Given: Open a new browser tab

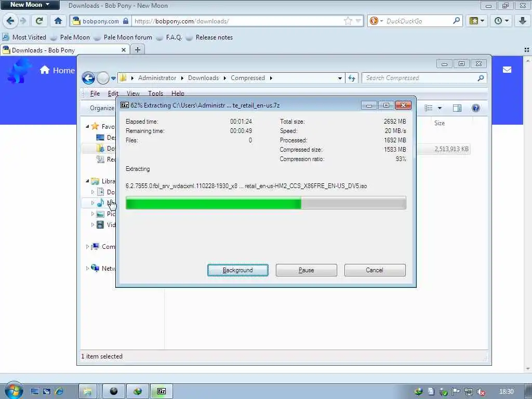Looking at the screenshot, I should pyautogui.click(x=137, y=50).
